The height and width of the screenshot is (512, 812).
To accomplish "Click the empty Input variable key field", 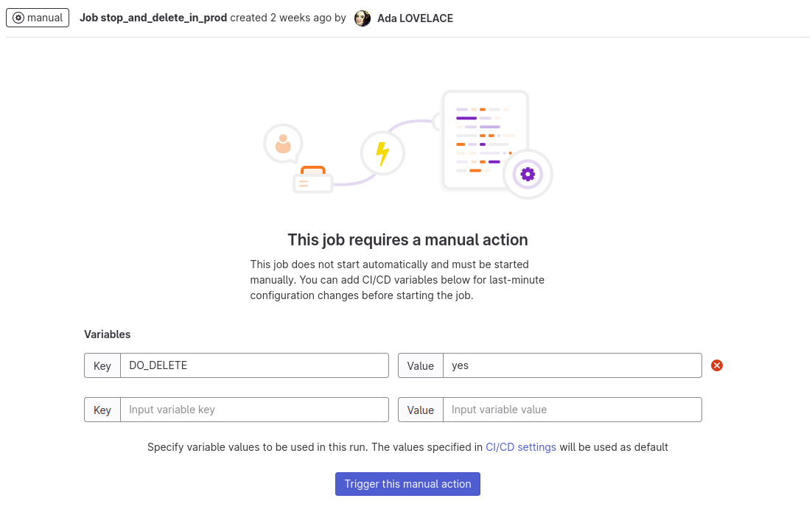I will tap(253, 410).
